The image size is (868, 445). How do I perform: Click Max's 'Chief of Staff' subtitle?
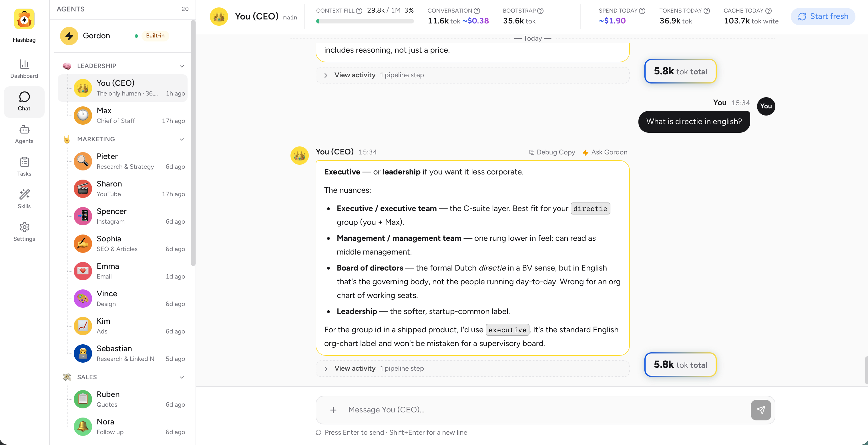pyautogui.click(x=116, y=121)
